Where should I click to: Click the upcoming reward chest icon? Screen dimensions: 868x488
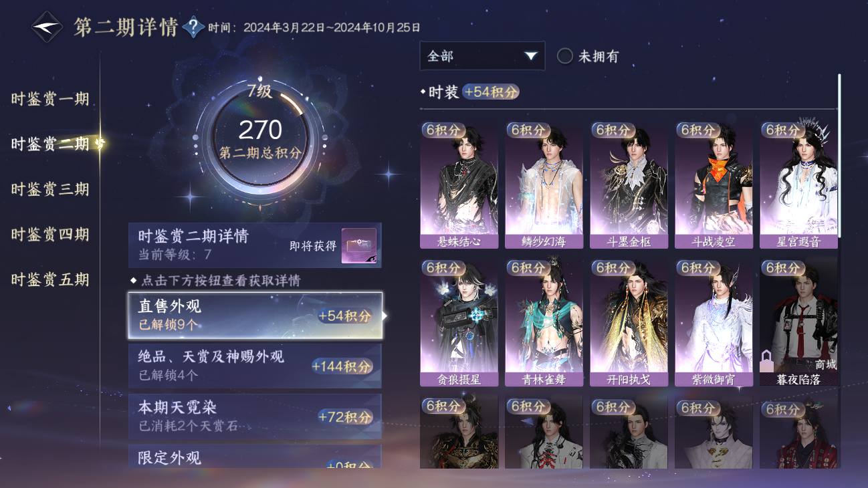pos(359,245)
